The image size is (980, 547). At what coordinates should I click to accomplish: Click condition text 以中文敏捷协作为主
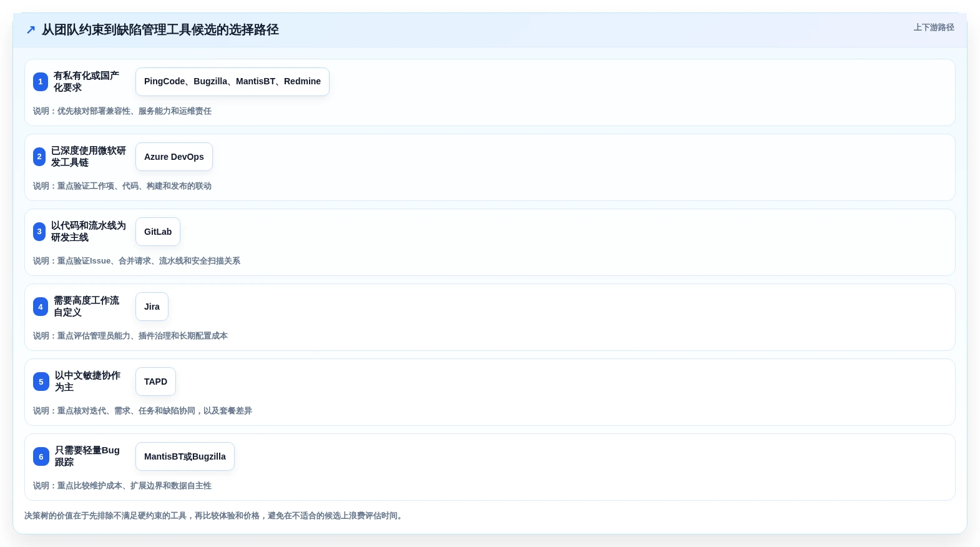(88, 382)
